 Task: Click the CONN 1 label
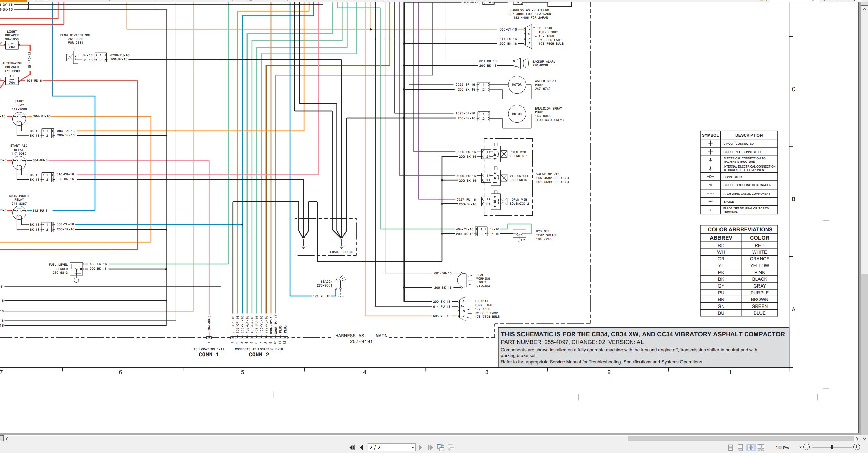(x=209, y=355)
